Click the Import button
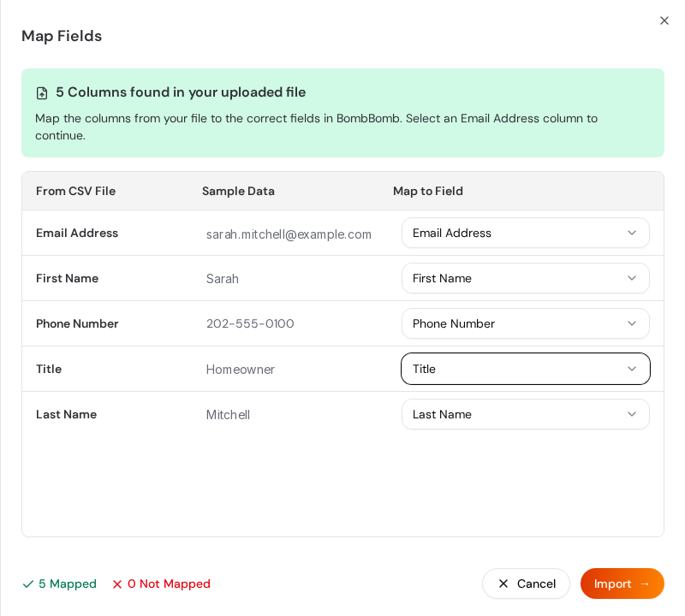This screenshot has height=616, width=685. click(x=622, y=583)
